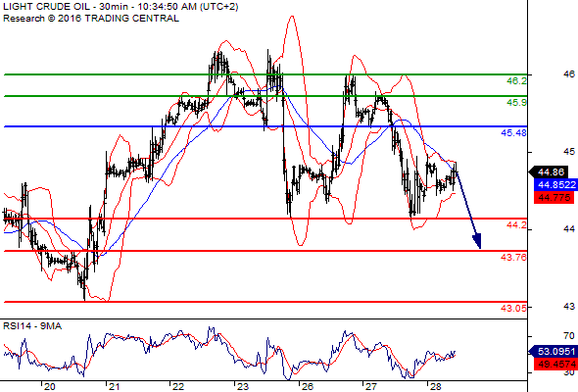Click the 46.2 green resistance label
The height and width of the screenshot is (392, 578).
point(516,81)
